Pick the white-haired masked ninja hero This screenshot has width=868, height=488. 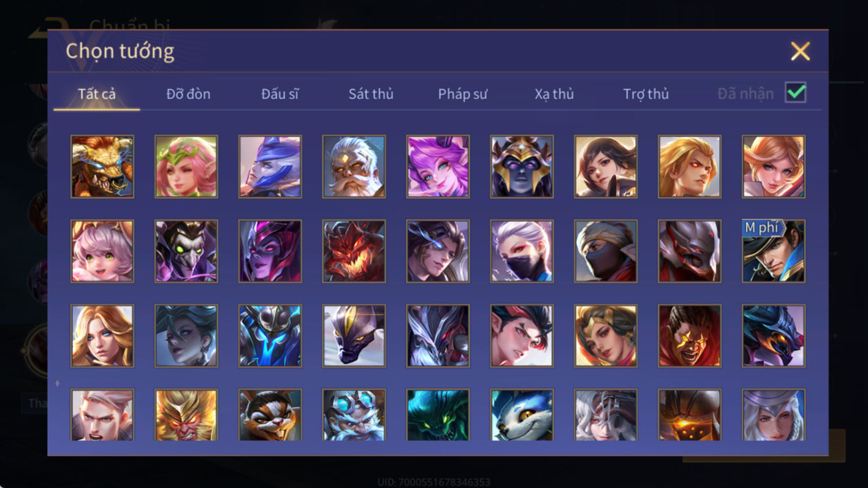pos(522,251)
